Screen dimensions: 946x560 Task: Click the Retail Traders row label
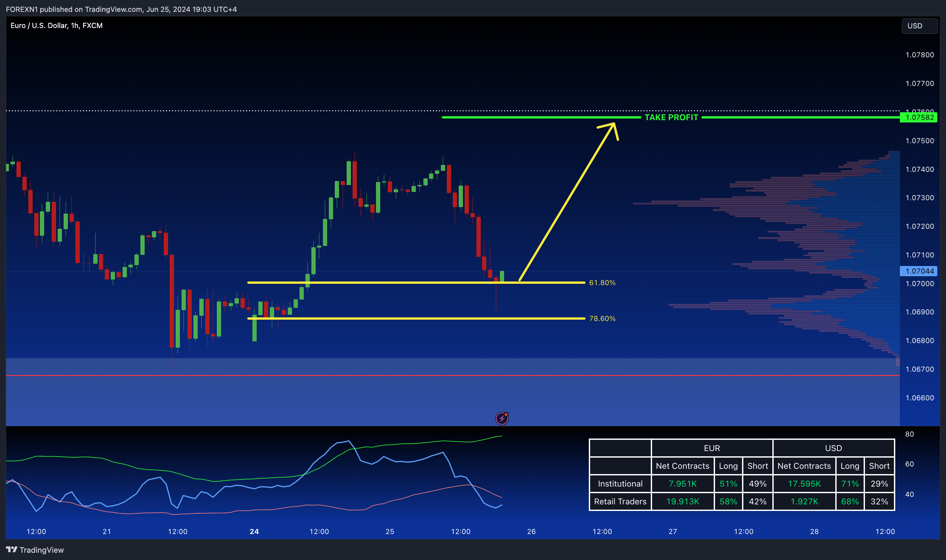pyautogui.click(x=620, y=501)
